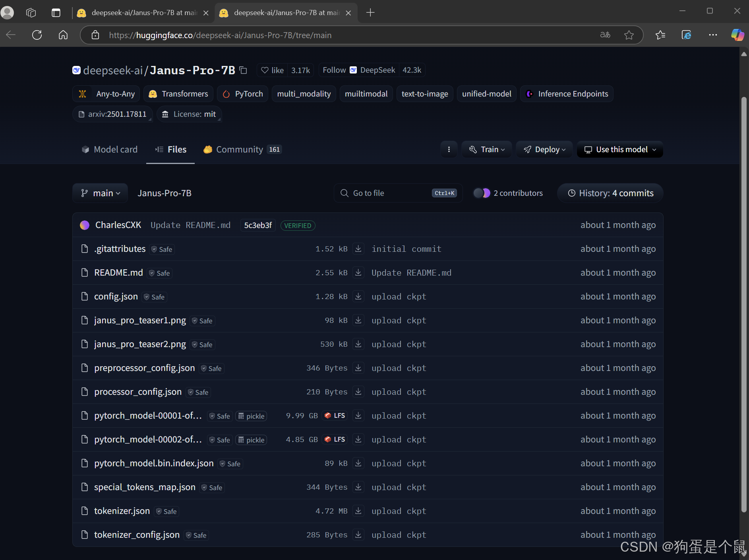Go to browser home page
The width and height of the screenshot is (749, 560).
pyautogui.click(x=63, y=35)
